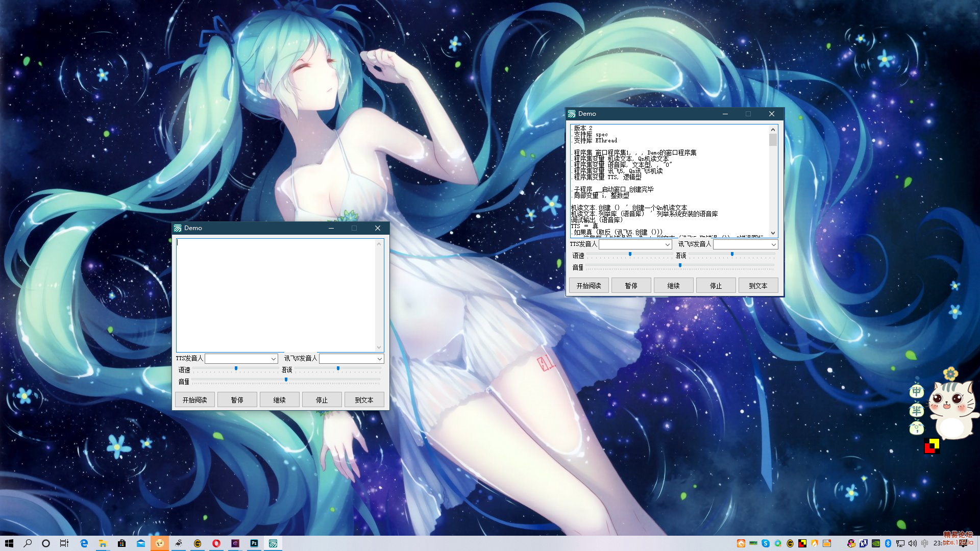980x551 pixels.
Task: Open Opera browser from taskbar
Action: 216,543
